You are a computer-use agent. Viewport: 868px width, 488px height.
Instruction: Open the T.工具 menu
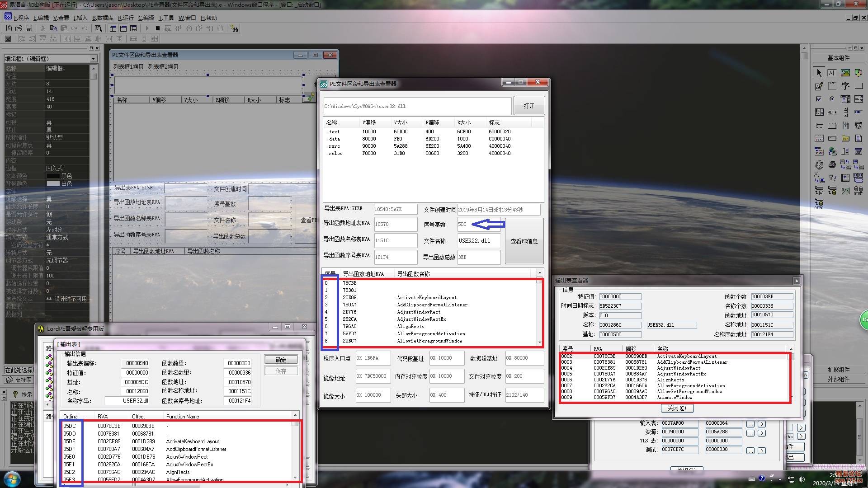tap(166, 18)
